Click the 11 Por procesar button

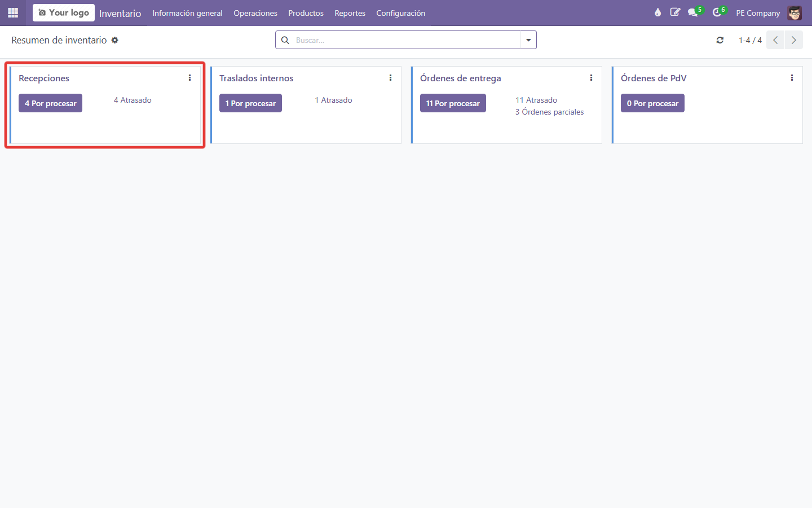(x=453, y=103)
